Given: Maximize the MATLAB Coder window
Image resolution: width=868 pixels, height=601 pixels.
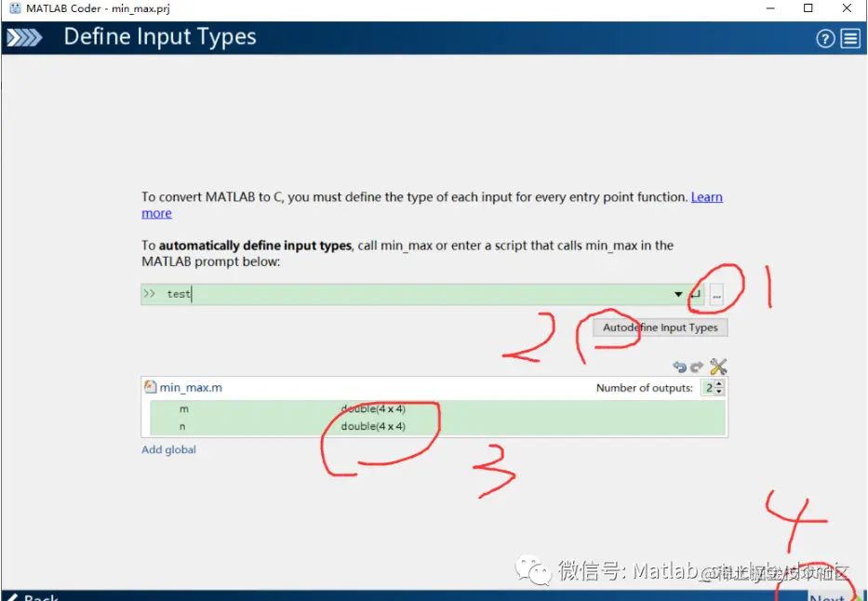Looking at the screenshot, I should 808,8.
